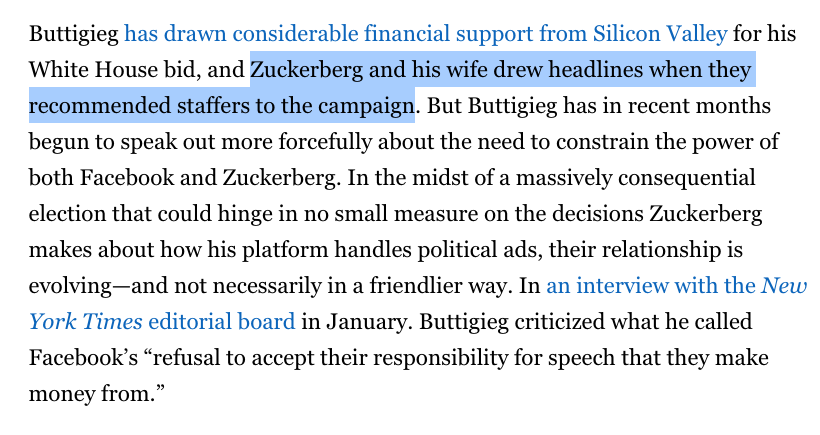Click the word "Facebook's" before the quote
The image size is (820, 435).
coord(83,358)
